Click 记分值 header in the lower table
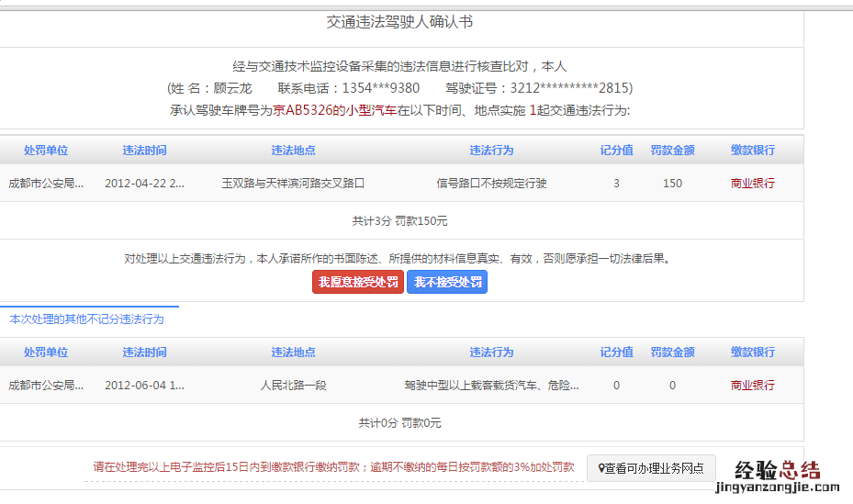The image size is (853, 504). tap(616, 353)
